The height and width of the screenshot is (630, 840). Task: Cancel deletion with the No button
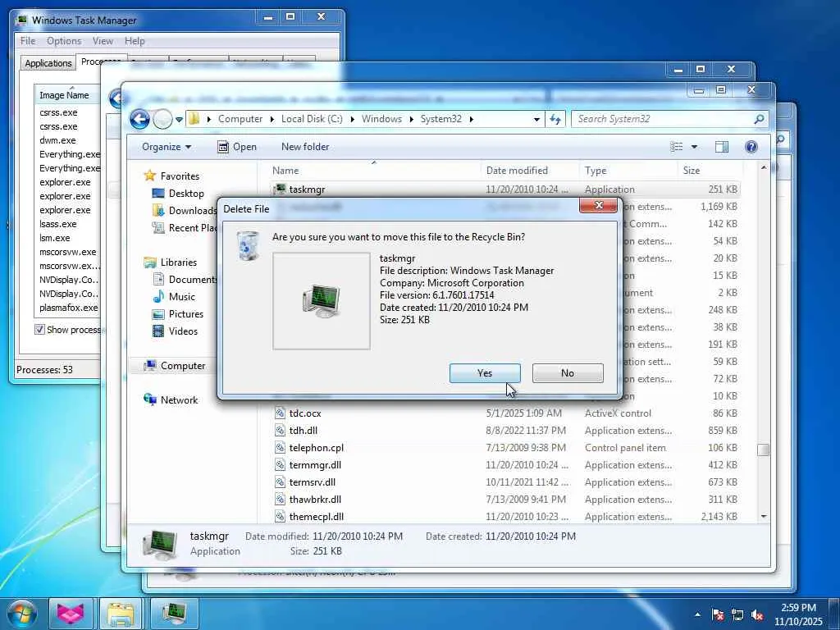[568, 373]
